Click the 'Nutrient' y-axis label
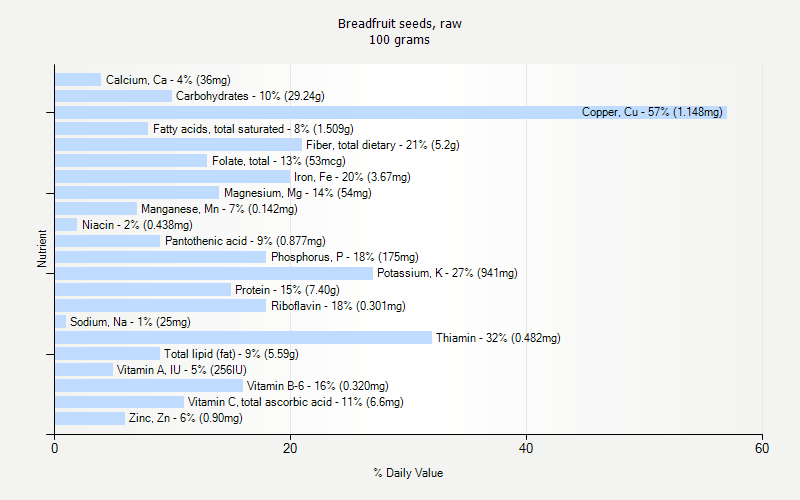 tap(42, 249)
